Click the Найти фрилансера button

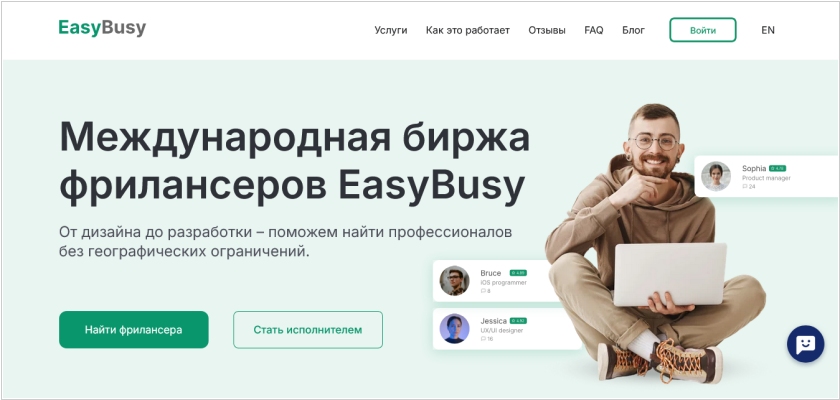pyautogui.click(x=133, y=330)
